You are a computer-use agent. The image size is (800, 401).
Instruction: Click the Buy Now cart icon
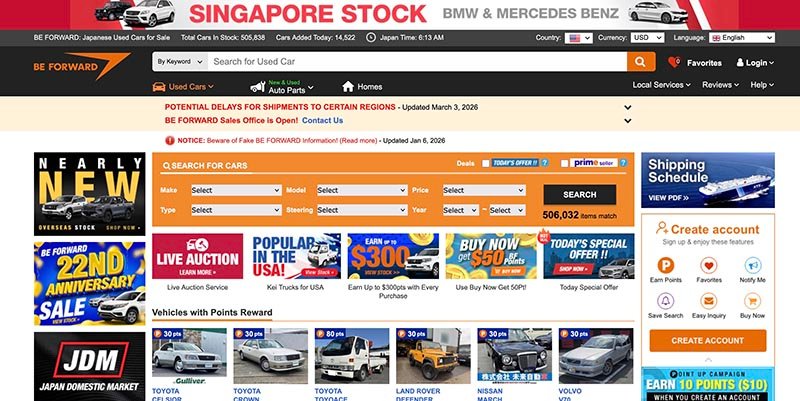coord(753,301)
